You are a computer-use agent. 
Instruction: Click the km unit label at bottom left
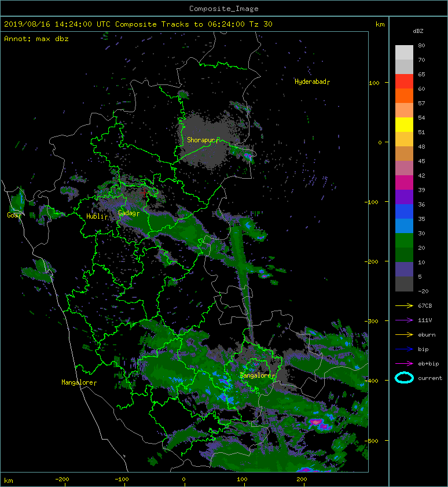tap(9, 481)
